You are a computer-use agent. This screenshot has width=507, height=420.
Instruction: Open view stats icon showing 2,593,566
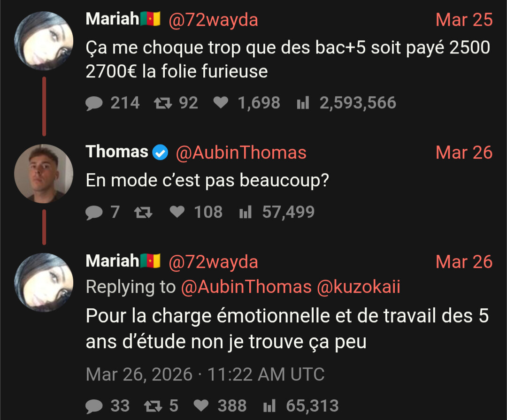[x=303, y=103]
